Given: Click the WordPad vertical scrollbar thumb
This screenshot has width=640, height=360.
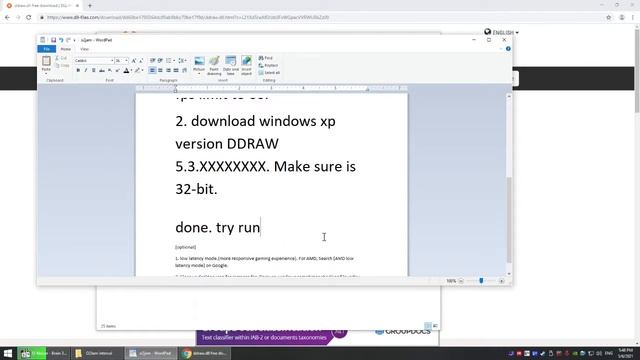Looking at the screenshot, I should tap(509, 220).
